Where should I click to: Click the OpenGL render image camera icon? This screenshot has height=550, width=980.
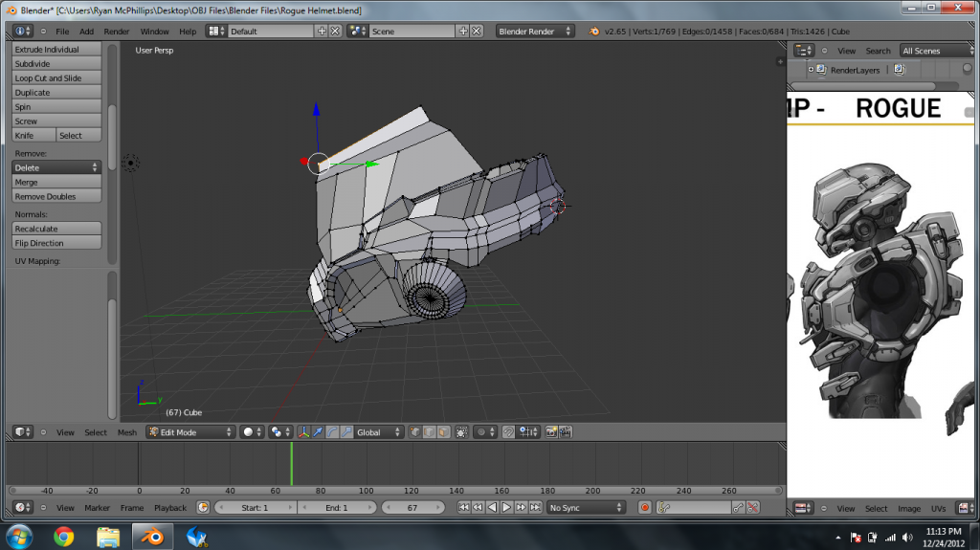point(551,432)
